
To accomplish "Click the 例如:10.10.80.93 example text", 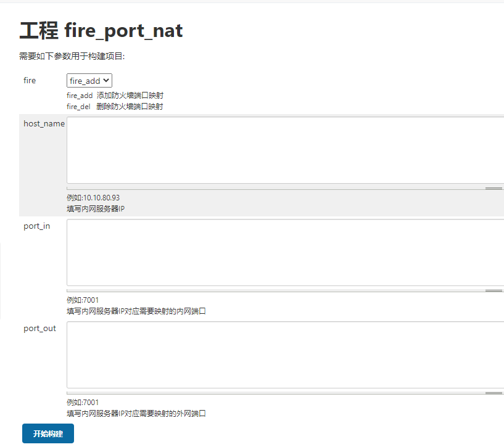I will pos(93,198).
